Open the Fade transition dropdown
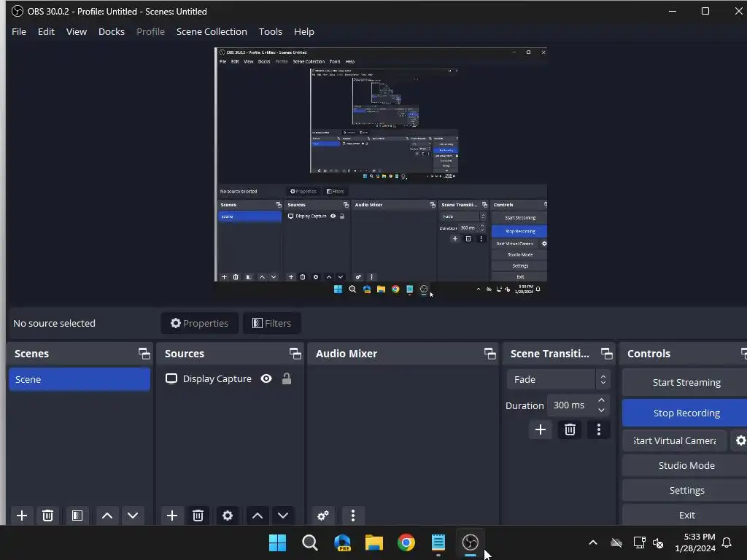Image resolution: width=747 pixels, height=560 pixels. [x=558, y=379]
